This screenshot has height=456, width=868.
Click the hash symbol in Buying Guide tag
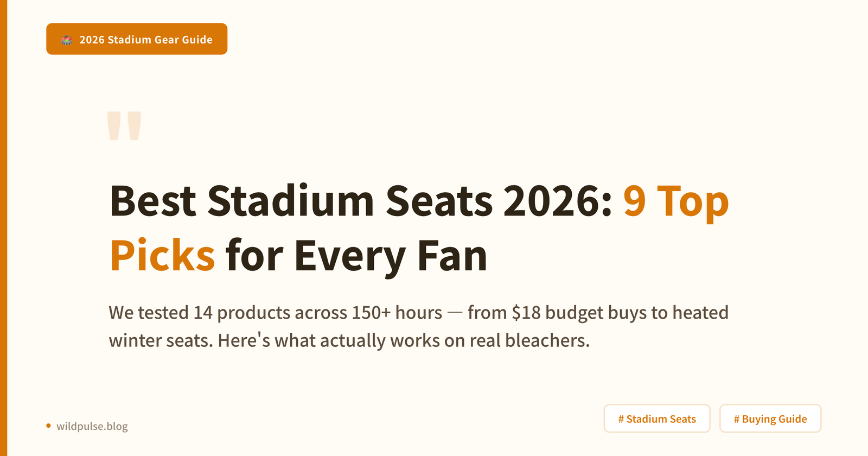click(x=736, y=419)
